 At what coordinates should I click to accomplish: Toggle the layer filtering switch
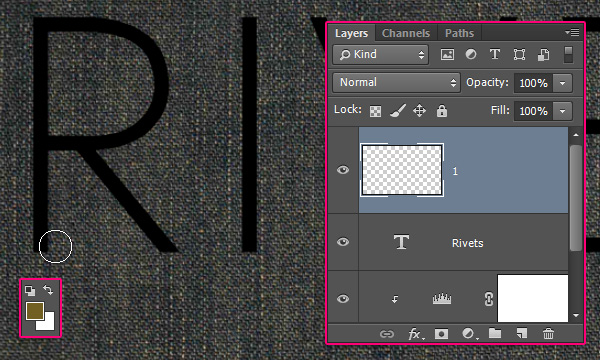[x=568, y=54]
